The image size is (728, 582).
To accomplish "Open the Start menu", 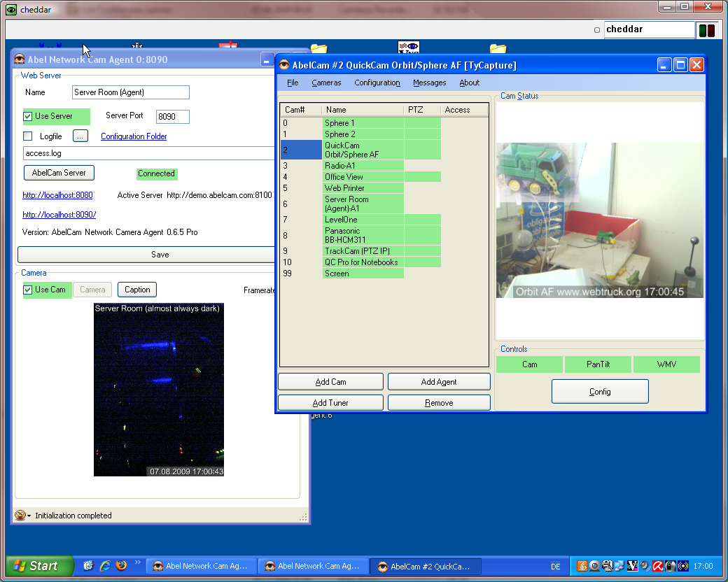I will tap(39, 566).
